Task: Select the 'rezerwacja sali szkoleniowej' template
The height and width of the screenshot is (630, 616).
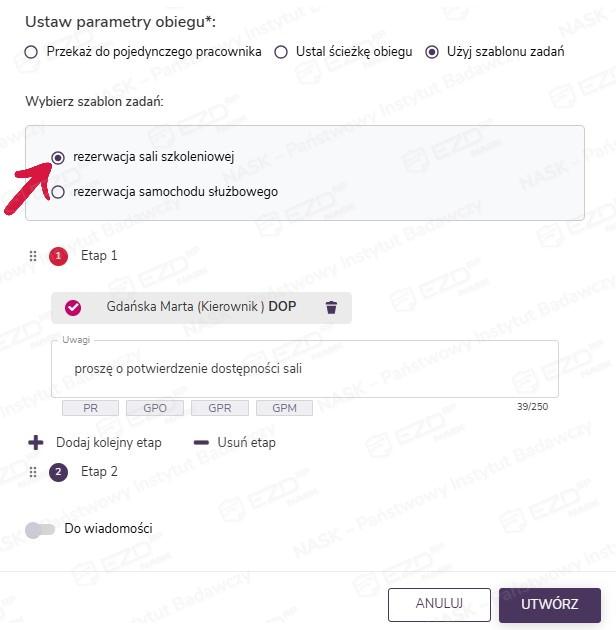Action: [x=58, y=157]
